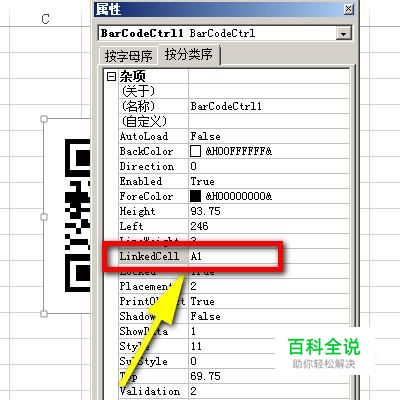Click the &H00000000& ForeColor value

(x=239, y=196)
